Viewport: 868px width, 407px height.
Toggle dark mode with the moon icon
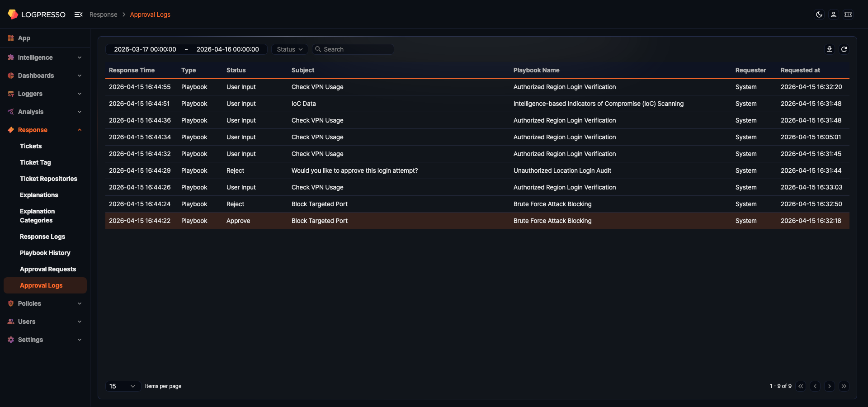tap(819, 14)
